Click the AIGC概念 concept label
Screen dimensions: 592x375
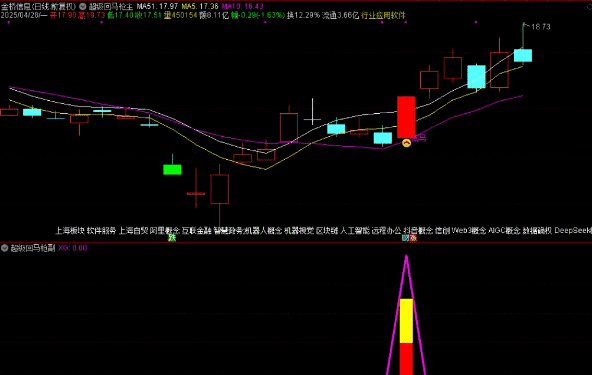(504, 230)
